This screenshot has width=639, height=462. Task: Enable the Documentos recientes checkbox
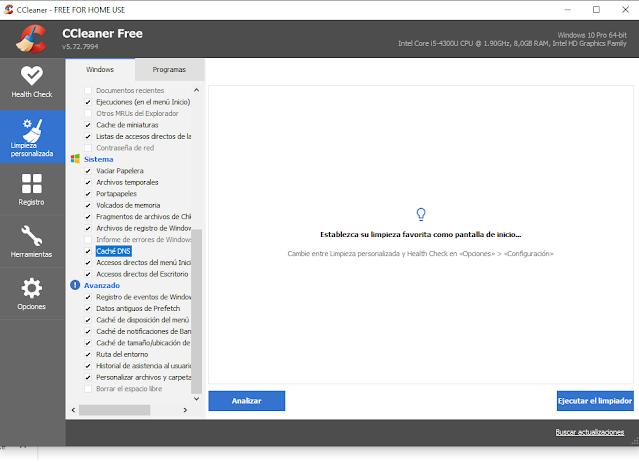(x=88, y=90)
